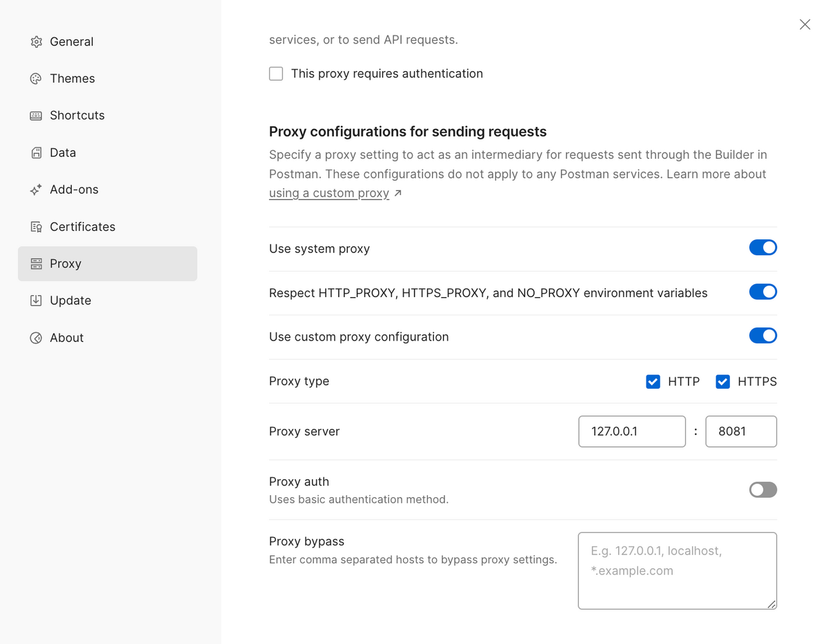Open the About section icon

(36, 337)
